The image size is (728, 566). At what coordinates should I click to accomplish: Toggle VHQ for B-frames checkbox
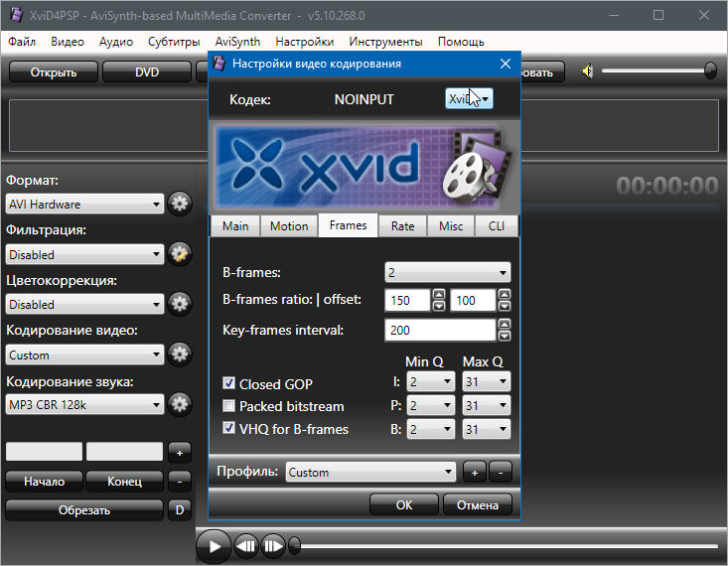coord(228,428)
